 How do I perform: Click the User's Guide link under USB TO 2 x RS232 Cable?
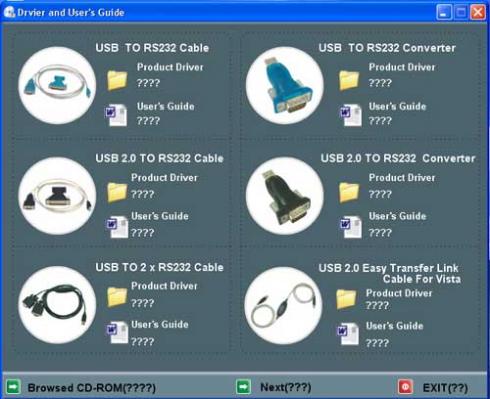[x=160, y=324]
